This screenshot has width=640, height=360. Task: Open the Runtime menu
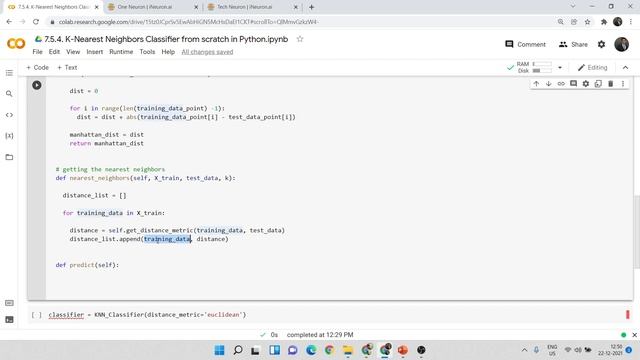point(121,52)
